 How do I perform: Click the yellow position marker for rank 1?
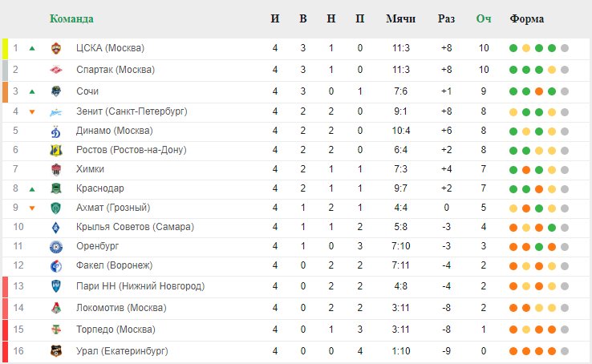(5, 49)
